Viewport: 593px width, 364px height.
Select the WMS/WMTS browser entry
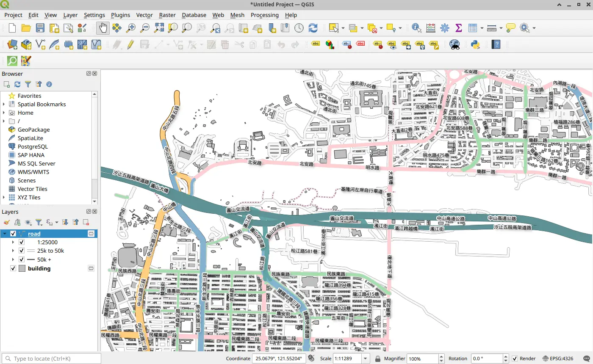click(x=33, y=172)
